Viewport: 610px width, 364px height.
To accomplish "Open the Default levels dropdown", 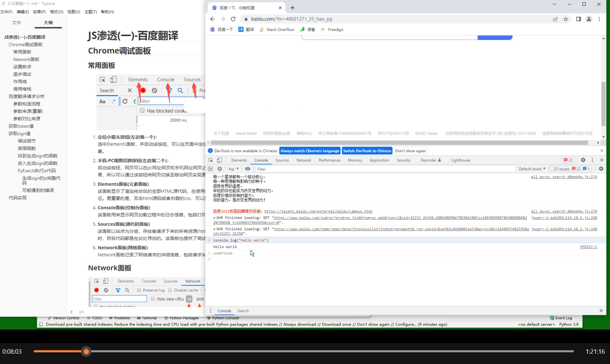I will [532, 169].
